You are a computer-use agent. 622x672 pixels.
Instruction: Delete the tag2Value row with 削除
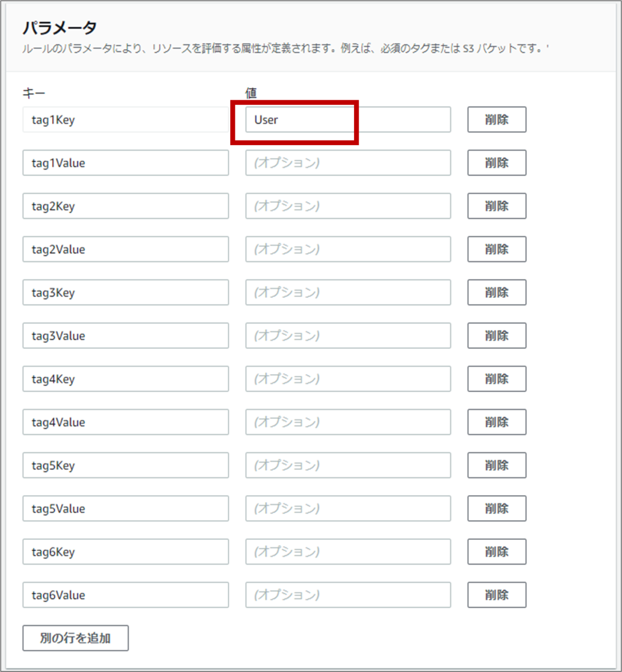pos(497,249)
